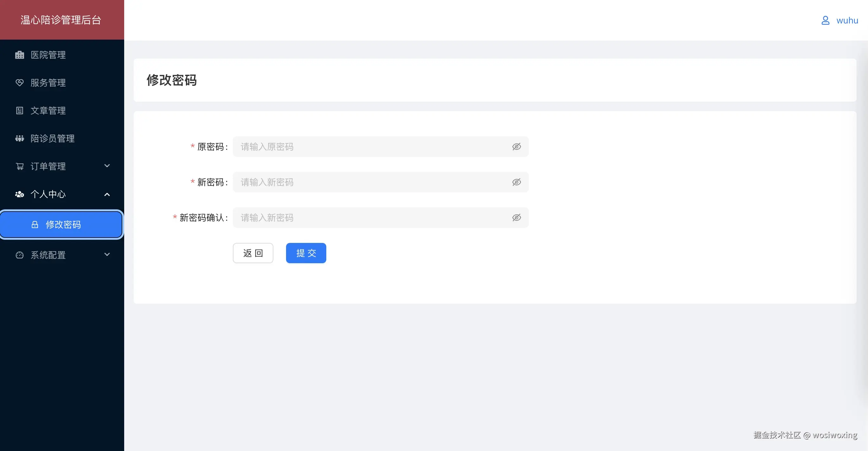Focus the 请输入原密码 input field

[x=371, y=147]
